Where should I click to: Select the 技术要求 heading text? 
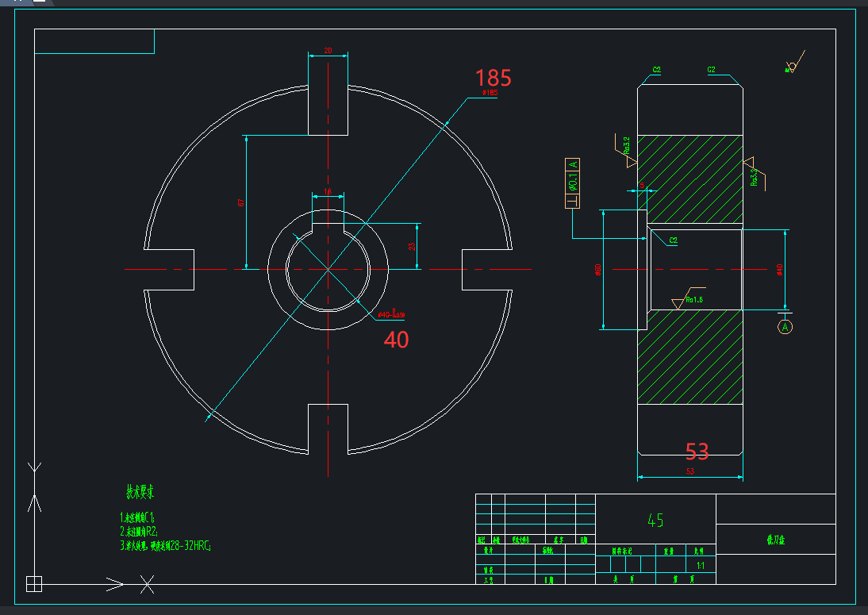[x=140, y=491]
